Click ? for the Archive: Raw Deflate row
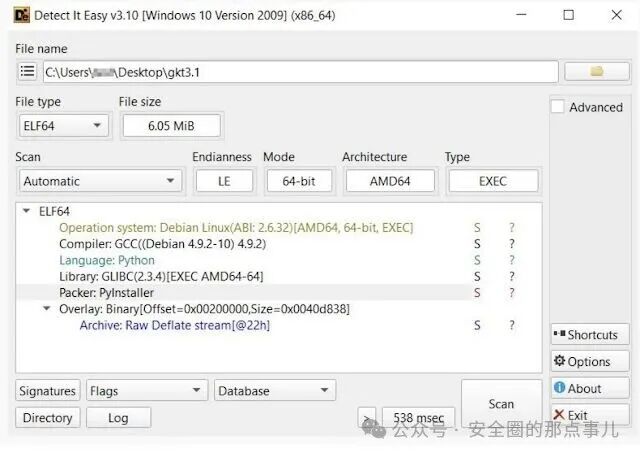640x456 pixels. (x=511, y=325)
